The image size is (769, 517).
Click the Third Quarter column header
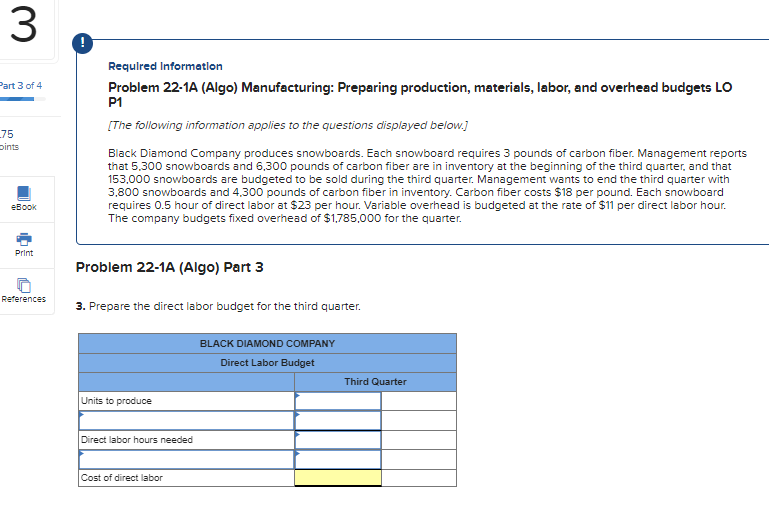[375, 382]
